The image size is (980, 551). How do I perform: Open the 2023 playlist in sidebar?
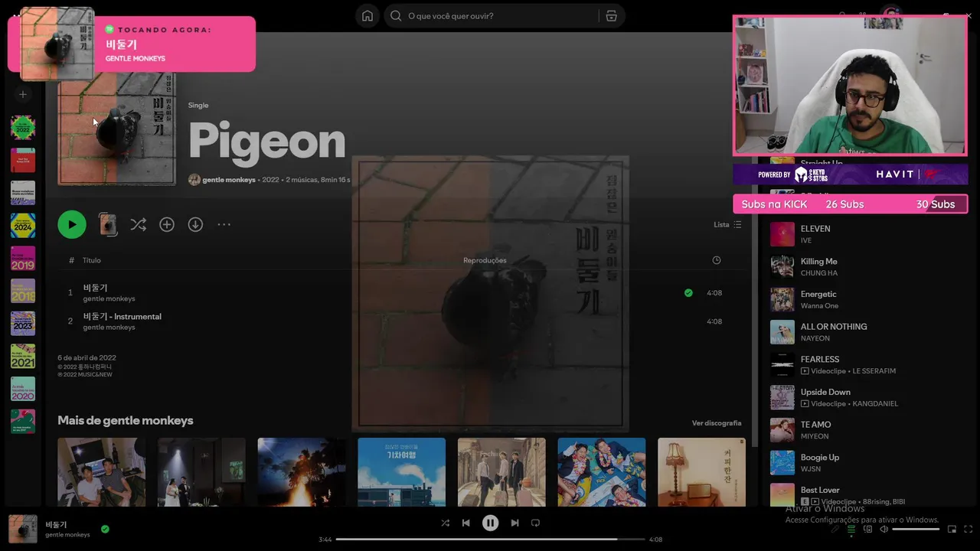pos(23,323)
